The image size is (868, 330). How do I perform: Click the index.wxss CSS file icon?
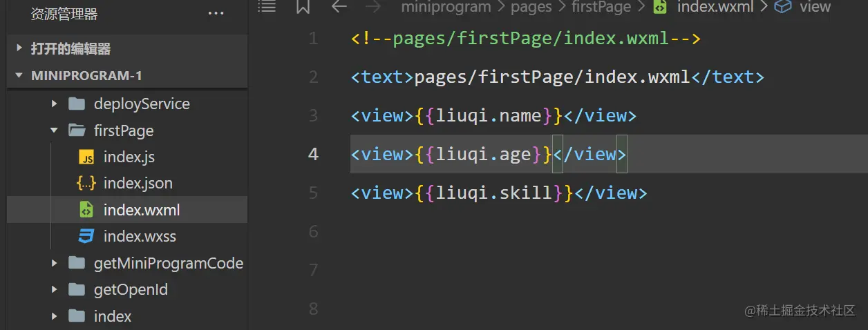86,236
